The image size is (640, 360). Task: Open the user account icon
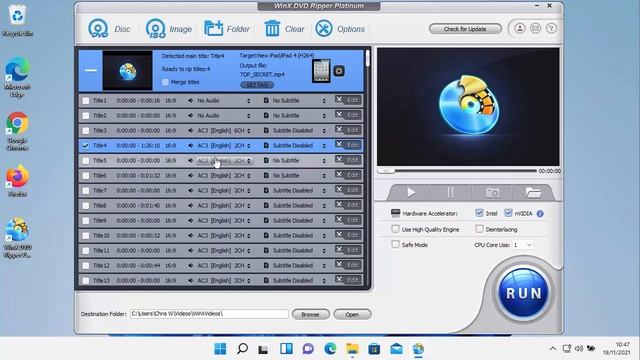click(x=520, y=29)
